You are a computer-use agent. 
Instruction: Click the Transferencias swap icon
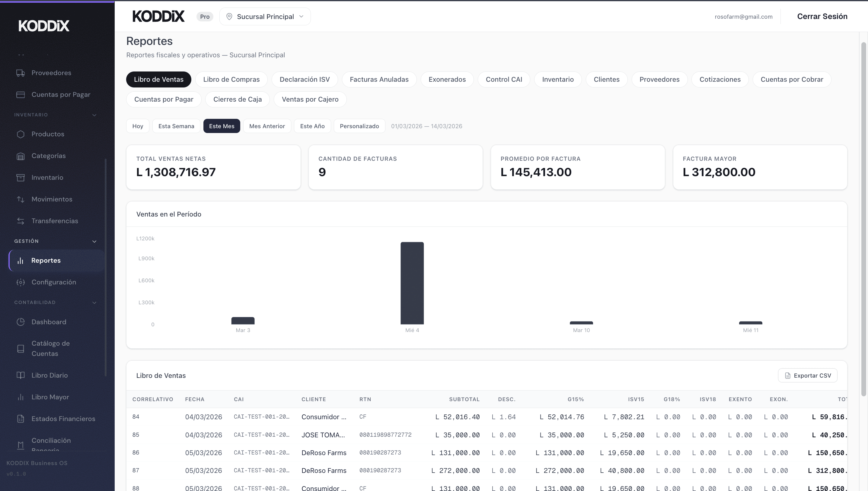tap(21, 221)
